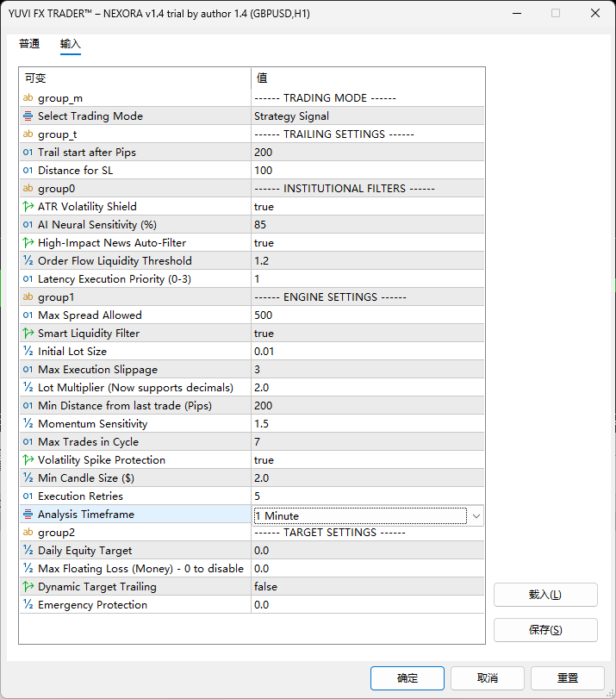Click the group_m string type icon

[x=28, y=98]
